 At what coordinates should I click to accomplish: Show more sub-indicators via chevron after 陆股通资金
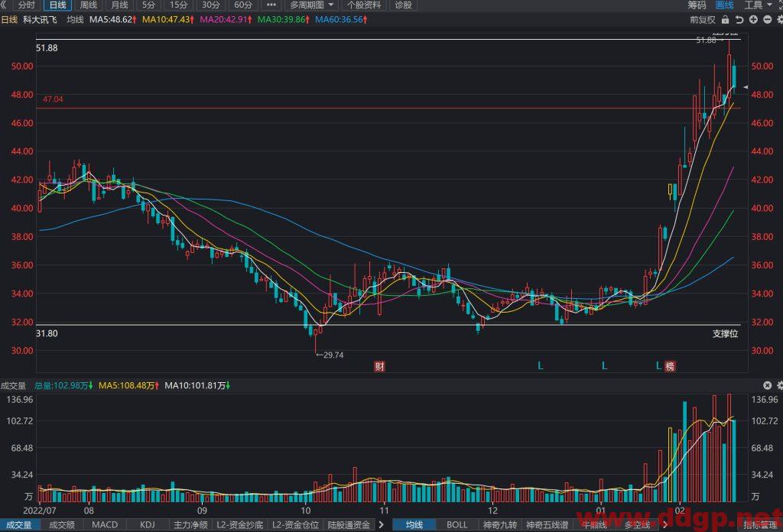pos(382,524)
